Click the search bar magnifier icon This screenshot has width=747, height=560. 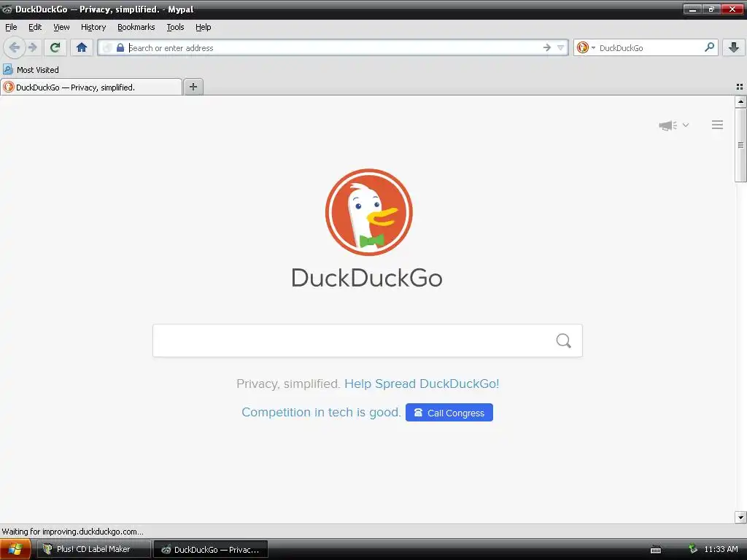pos(709,47)
